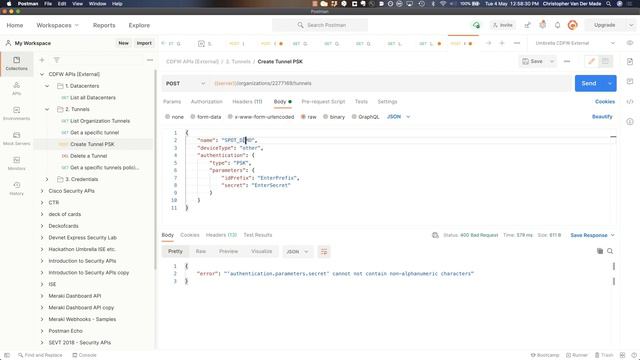Open the Console in the status bar

[x=84, y=355]
